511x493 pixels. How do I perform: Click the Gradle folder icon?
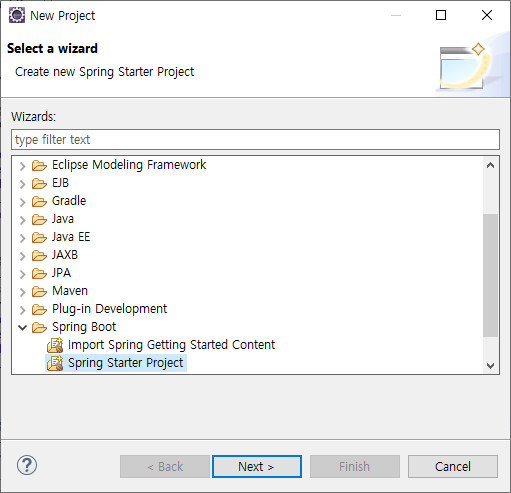(x=39, y=201)
